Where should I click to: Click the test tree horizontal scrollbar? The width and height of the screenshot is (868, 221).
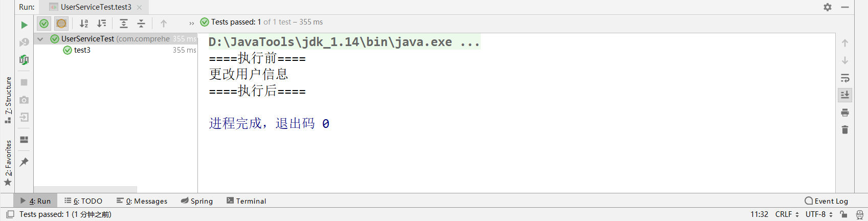[85, 189]
